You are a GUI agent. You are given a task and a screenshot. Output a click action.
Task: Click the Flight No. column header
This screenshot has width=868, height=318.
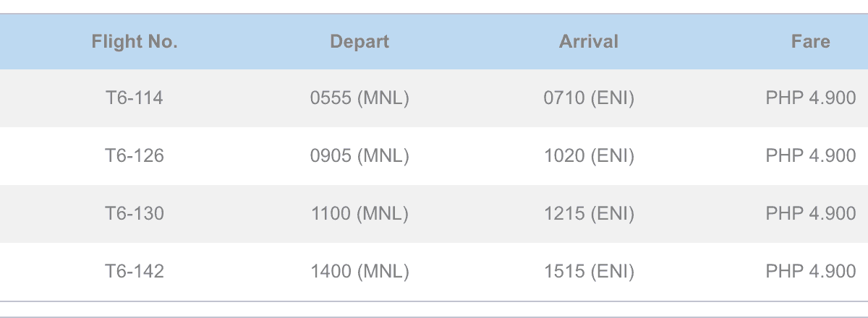coord(135,42)
